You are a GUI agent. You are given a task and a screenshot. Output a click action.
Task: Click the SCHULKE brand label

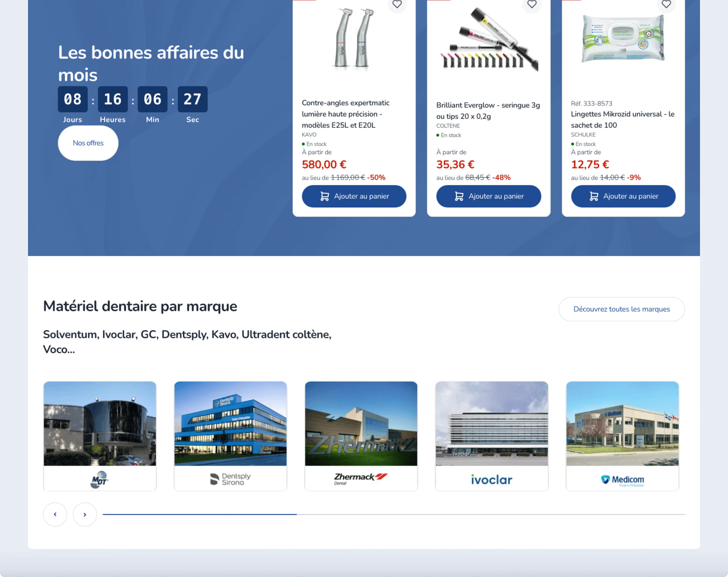click(x=583, y=135)
